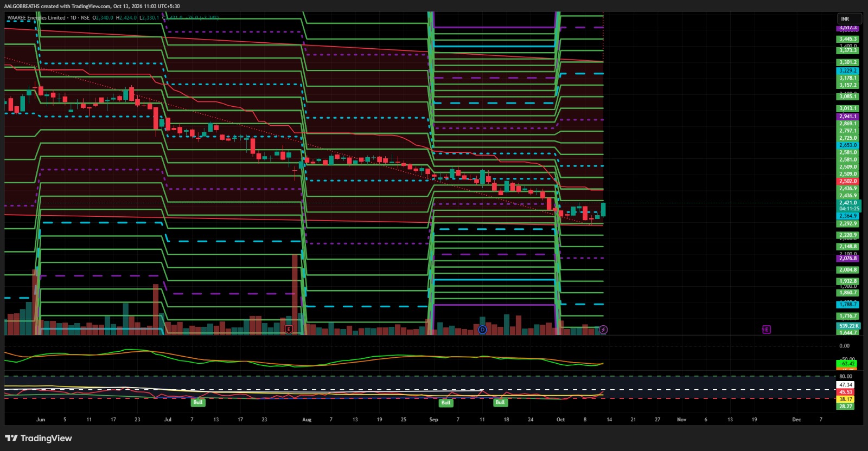
Task: Click the green 3,445.3 price label
Action: [x=848, y=38]
